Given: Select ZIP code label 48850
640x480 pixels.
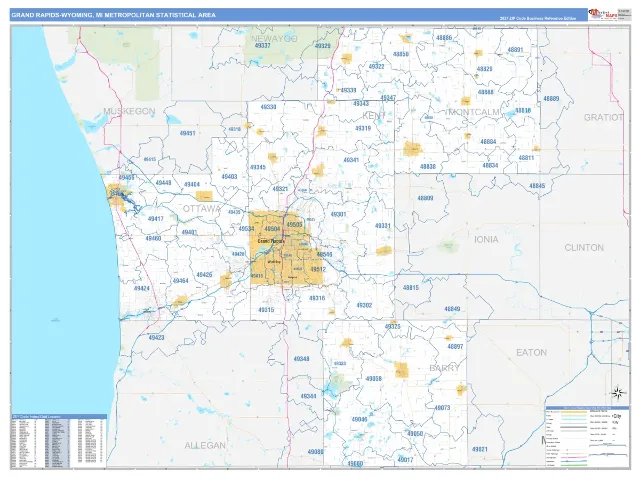Looking at the screenshot, I should 400,54.
